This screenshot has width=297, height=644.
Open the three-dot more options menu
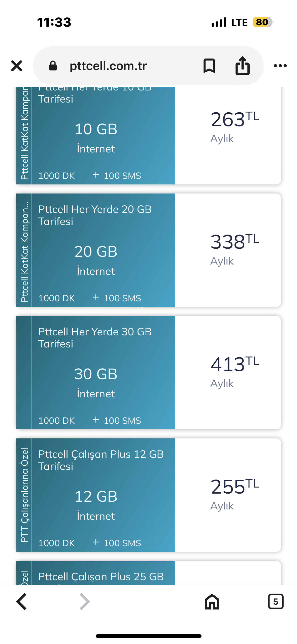pos(280,66)
